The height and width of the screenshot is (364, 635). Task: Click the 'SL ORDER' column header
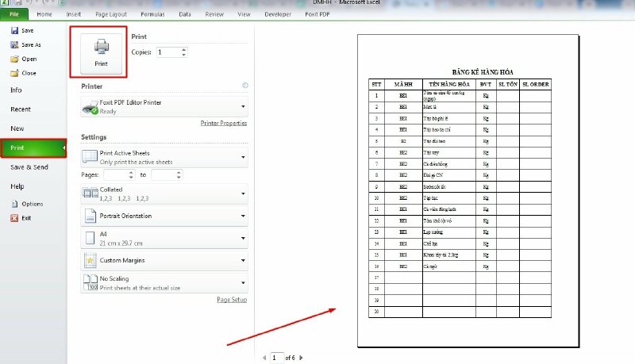point(535,85)
